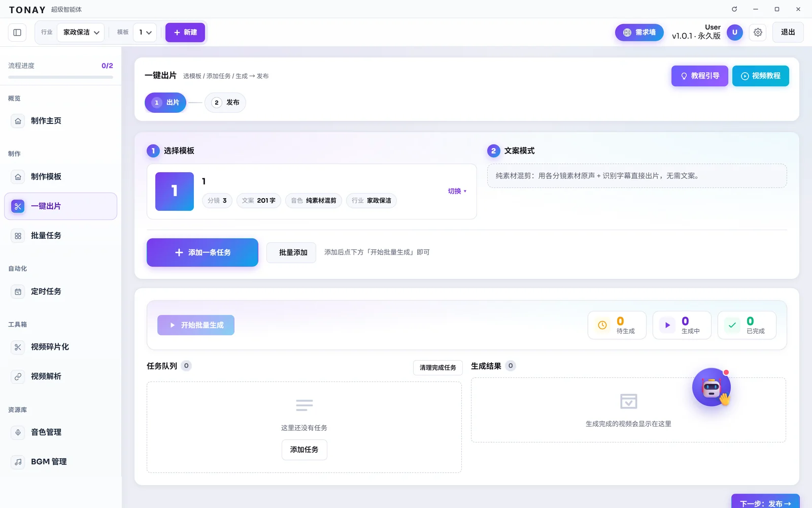Viewport: 812px width, 508px height.
Task: Click the v1.0.1 · 永久版 text
Action: 696,36
